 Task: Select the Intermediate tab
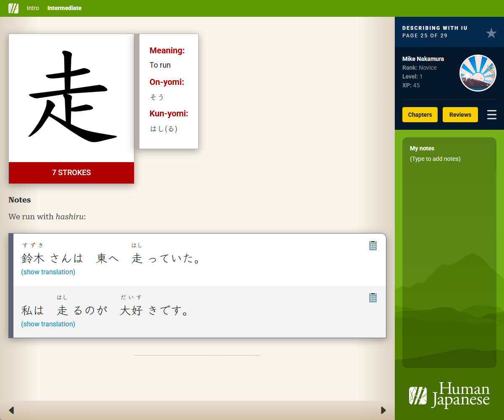[x=64, y=8]
